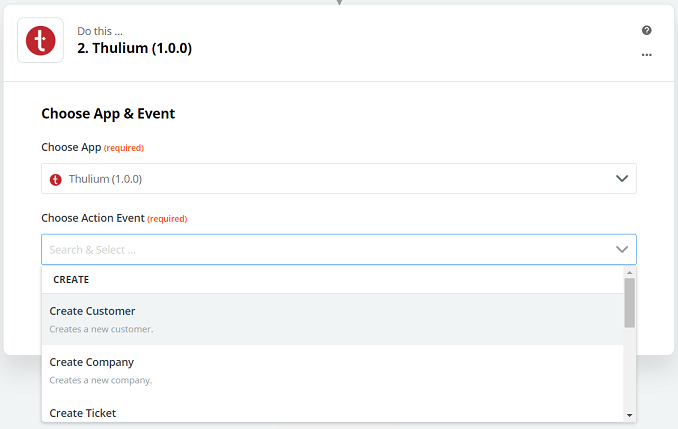Click the 'Choose Action Event' label
The image size is (678, 429).
click(93, 218)
